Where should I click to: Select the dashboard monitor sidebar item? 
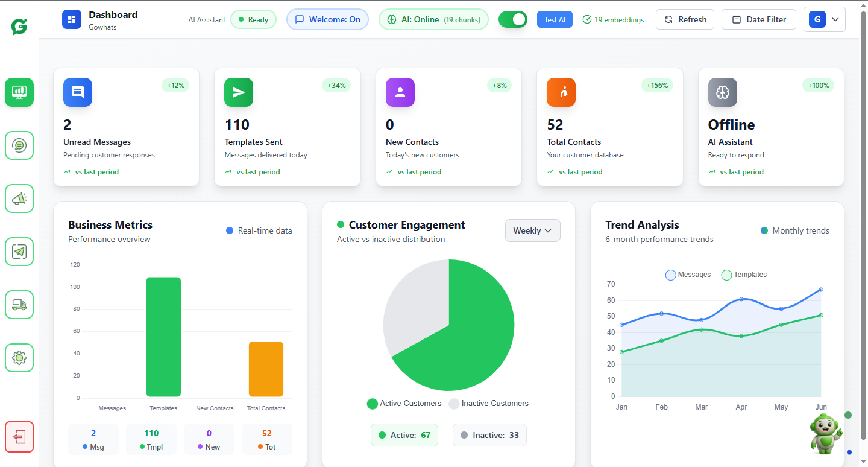[x=19, y=92]
